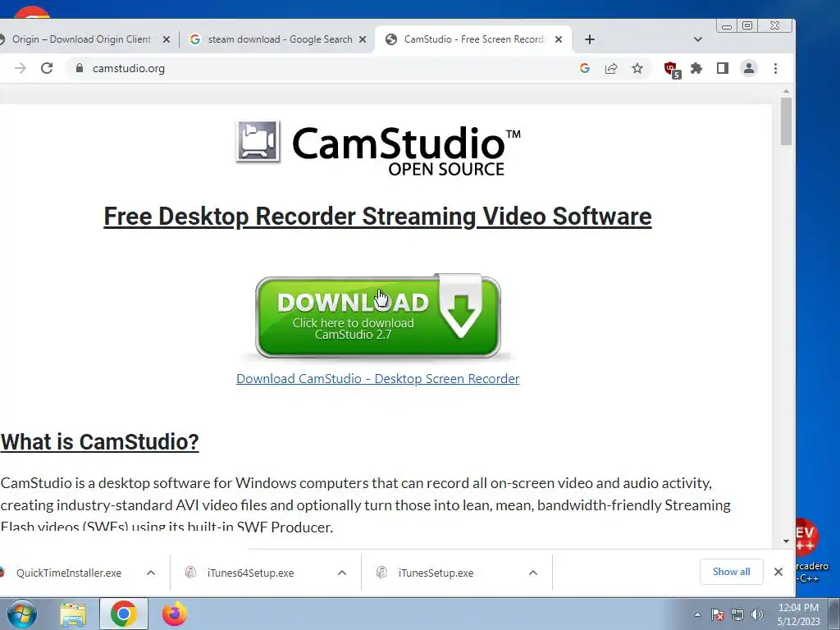Open Windows Explorer from taskbar
Image resolution: width=840 pixels, height=630 pixels.
coord(73,614)
